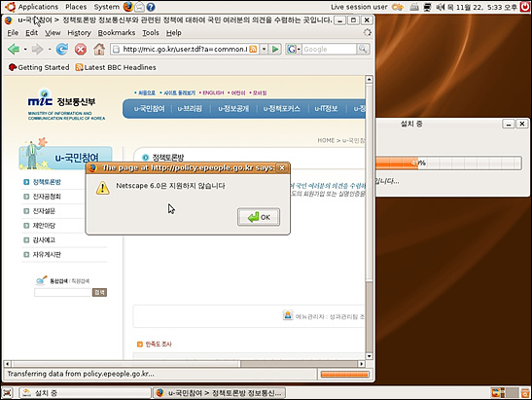Click the warning triangle icon in dialog
Image resolution: width=532 pixels, height=400 pixels.
102,188
